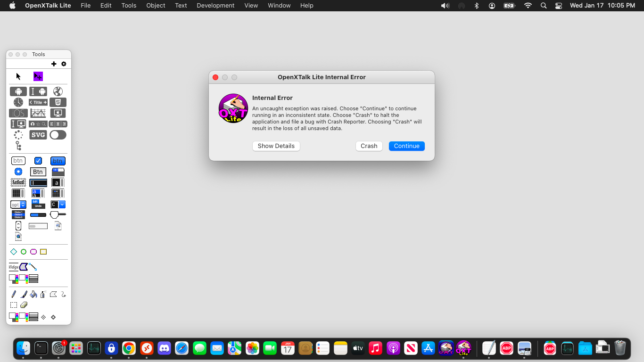Pick the iOS native button widget
644x362 pixels.
tap(18, 113)
